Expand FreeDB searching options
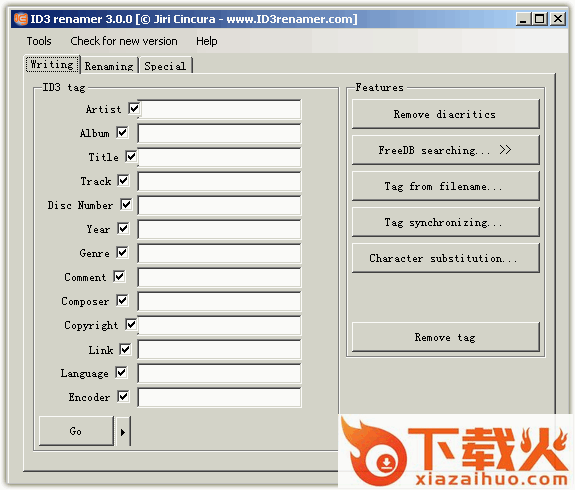Image resolution: width=575 pixels, height=490 pixels. (x=446, y=150)
